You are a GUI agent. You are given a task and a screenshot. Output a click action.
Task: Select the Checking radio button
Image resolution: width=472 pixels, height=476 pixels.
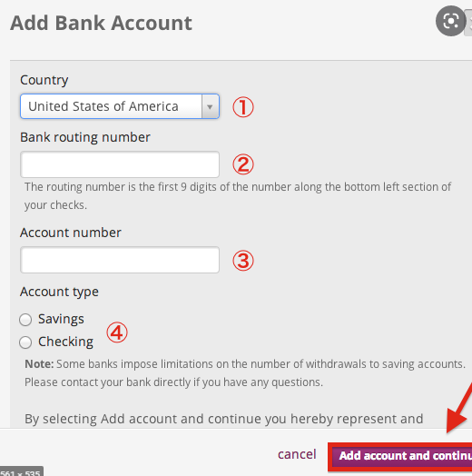(25, 342)
